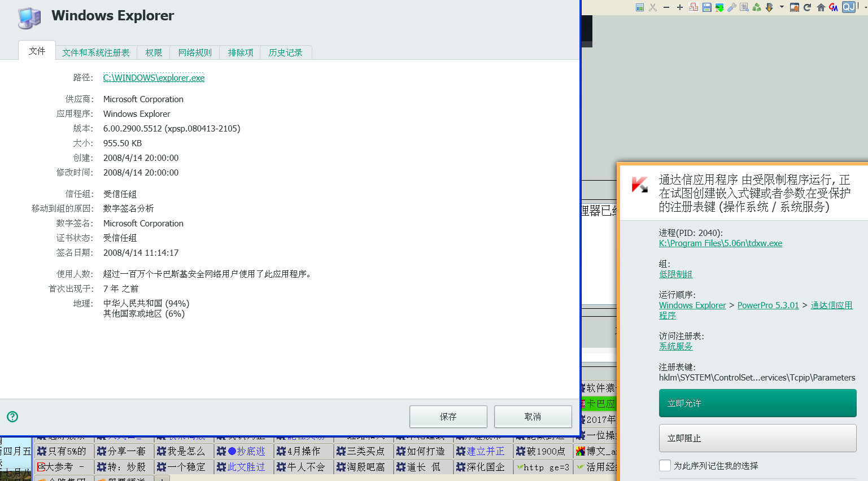Switch to the 文件 tab

(x=37, y=51)
